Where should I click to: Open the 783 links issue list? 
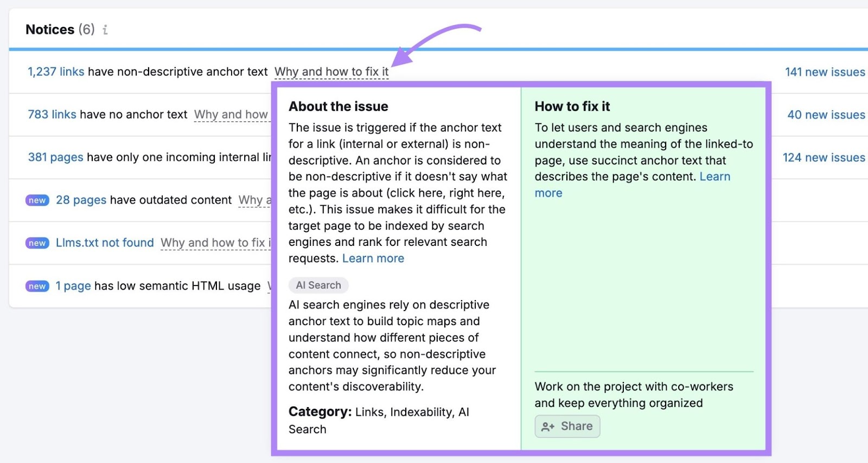(52, 115)
